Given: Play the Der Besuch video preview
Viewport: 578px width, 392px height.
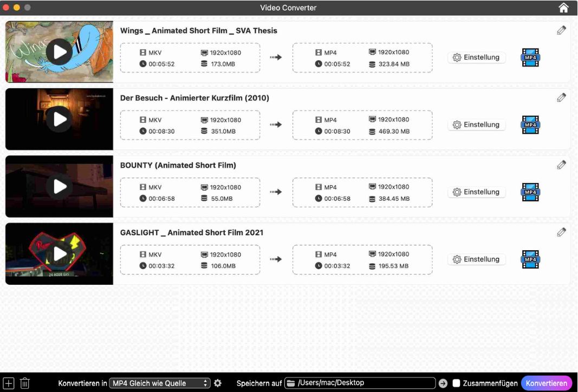Looking at the screenshot, I should 59,119.
